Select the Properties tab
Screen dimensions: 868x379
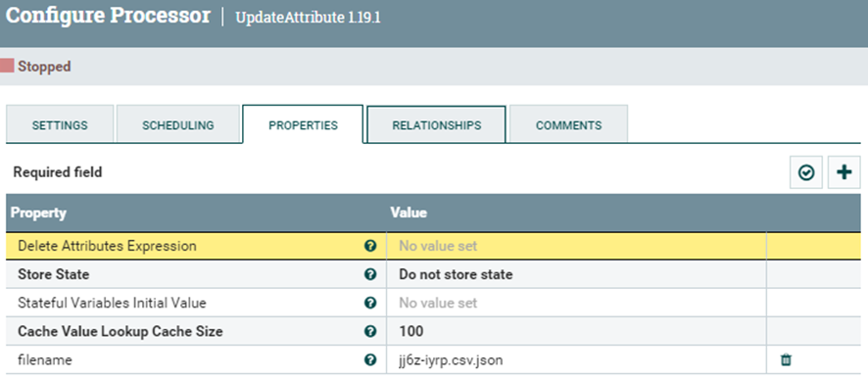pos(303,125)
